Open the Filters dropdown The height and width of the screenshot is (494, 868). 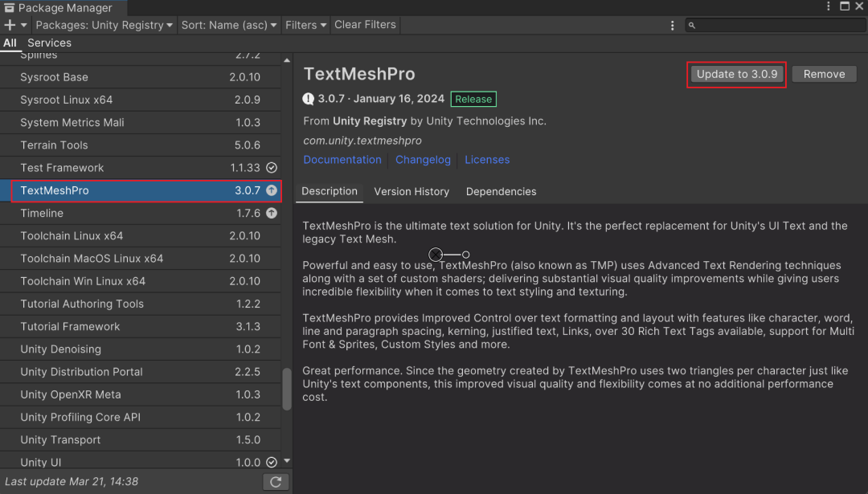(x=305, y=25)
